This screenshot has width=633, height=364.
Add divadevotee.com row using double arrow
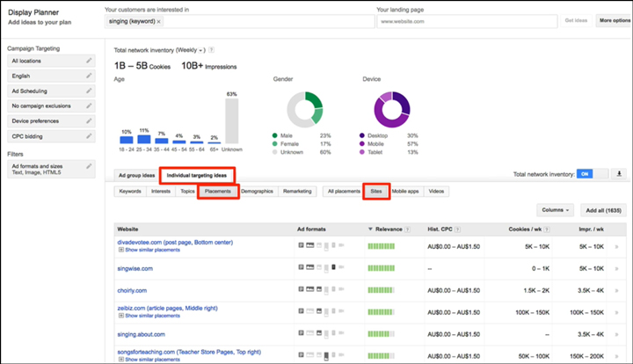click(x=616, y=244)
